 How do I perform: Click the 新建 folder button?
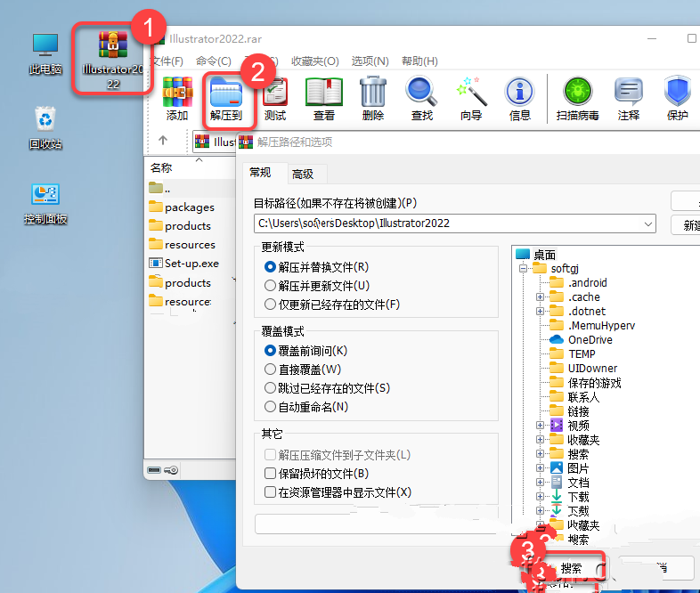tap(686, 225)
